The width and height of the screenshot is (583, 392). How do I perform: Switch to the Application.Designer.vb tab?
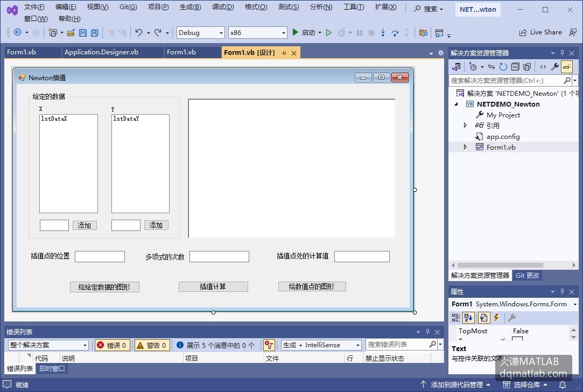click(x=101, y=52)
